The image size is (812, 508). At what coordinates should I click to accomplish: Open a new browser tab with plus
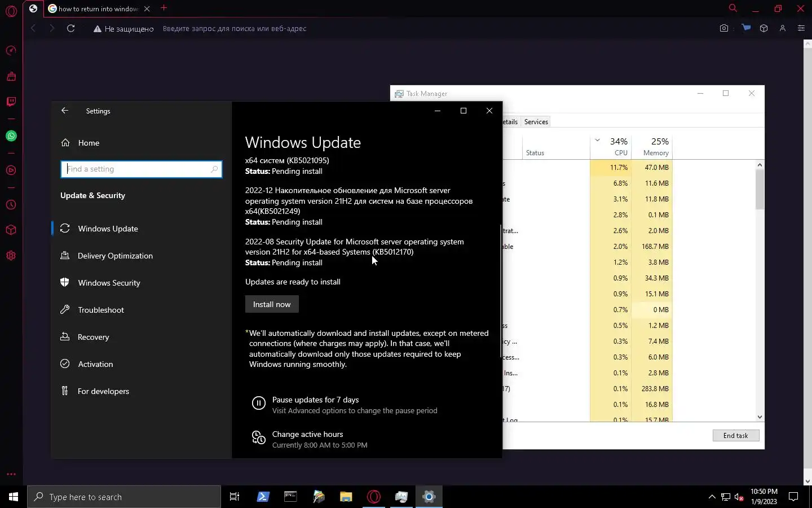pyautogui.click(x=164, y=8)
